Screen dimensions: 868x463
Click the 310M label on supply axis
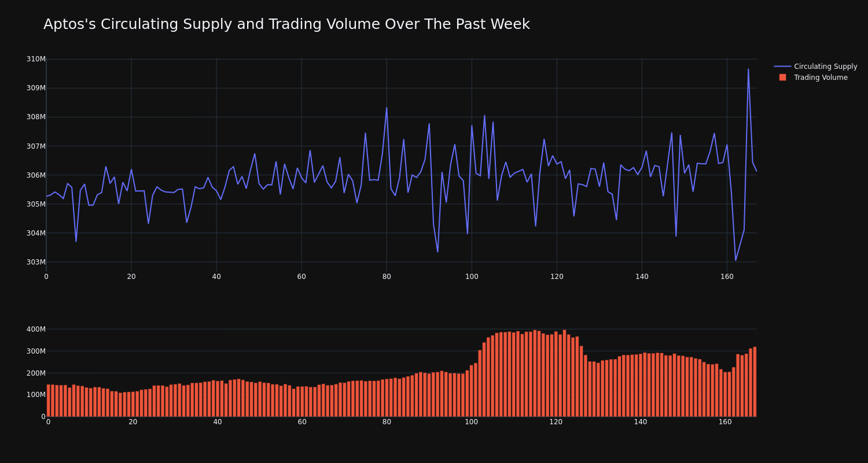click(x=36, y=59)
